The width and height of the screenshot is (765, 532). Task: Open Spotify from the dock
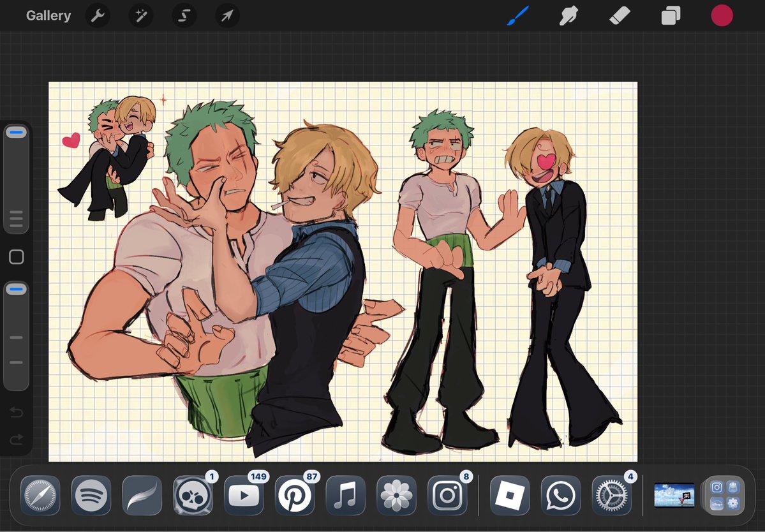[91, 496]
